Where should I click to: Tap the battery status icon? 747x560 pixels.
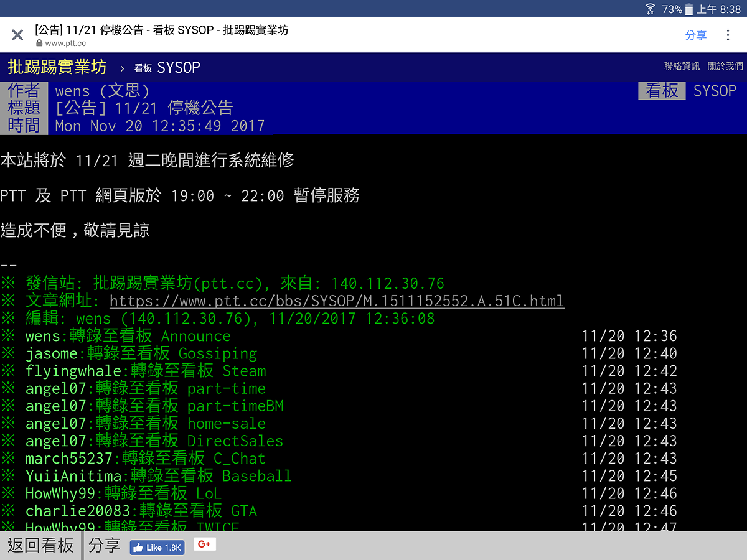[688, 9]
